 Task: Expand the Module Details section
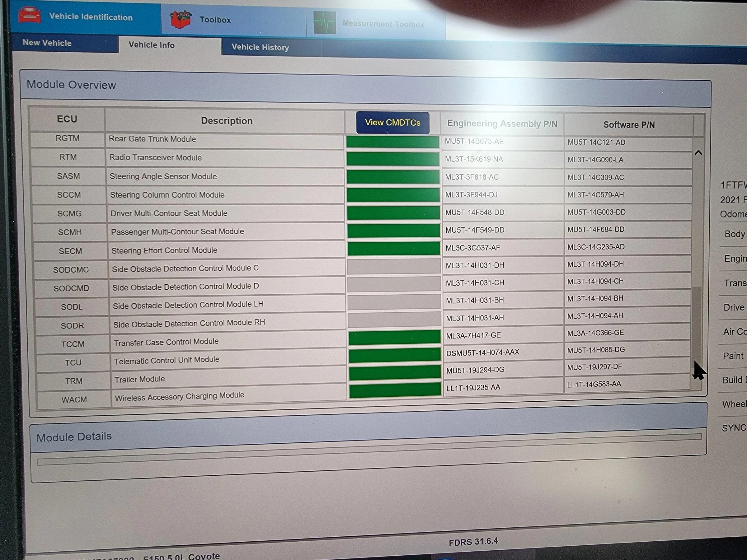(74, 436)
